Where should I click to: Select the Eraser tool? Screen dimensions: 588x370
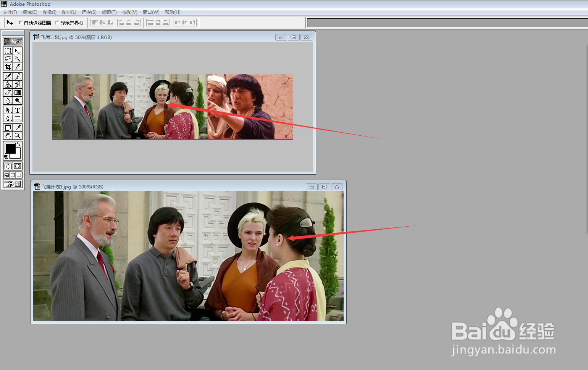pyautogui.click(x=8, y=92)
